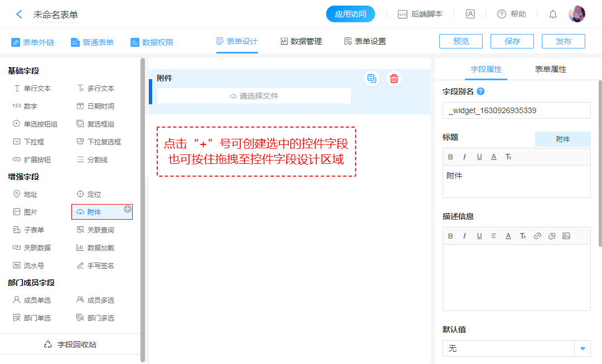
Task: Insert link in the 描述信息 editor toolbar
Action: (x=537, y=236)
